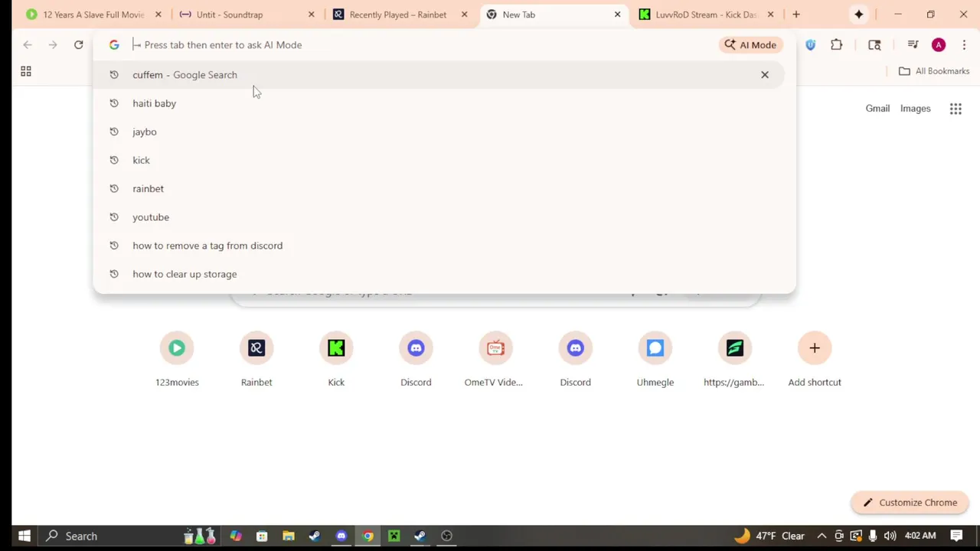Viewport: 980px width, 551px height.
Task: Click the Gemini sparkle icon
Action: [x=859, y=15]
